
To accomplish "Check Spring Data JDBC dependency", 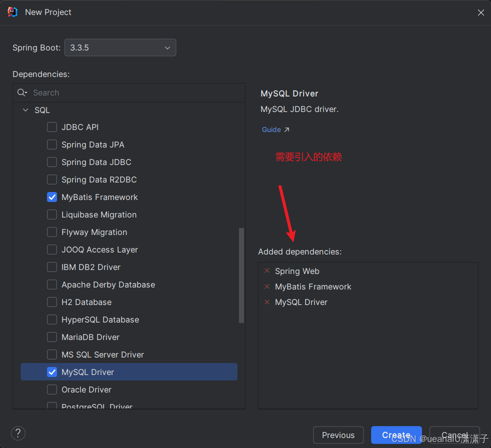I will point(52,162).
